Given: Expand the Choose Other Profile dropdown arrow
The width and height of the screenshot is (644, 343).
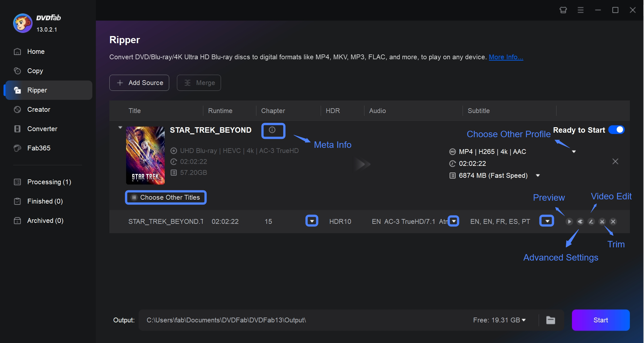Looking at the screenshot, I should click(574, 152).
